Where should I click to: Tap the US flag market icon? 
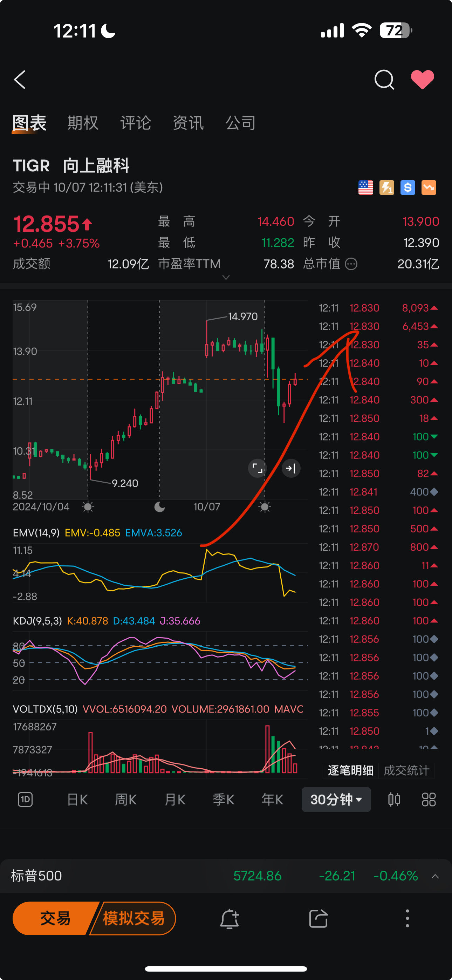(x=366, y=188)
